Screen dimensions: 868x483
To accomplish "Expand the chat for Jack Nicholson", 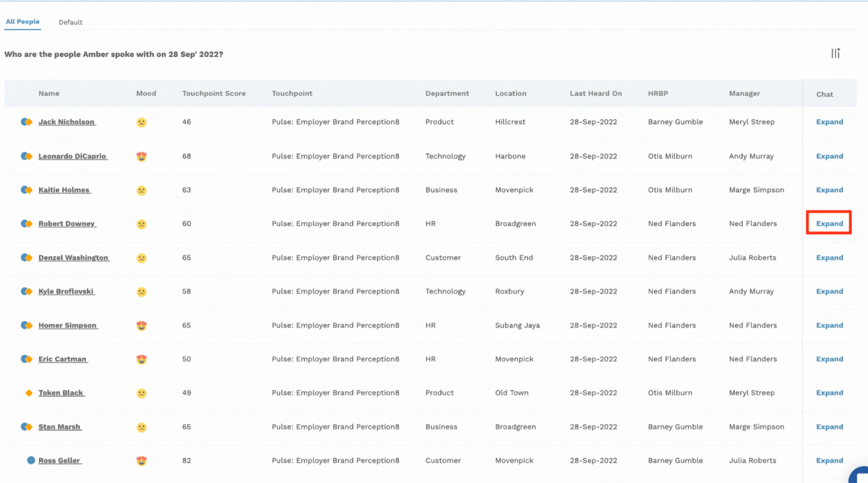I will pos(829,122).
